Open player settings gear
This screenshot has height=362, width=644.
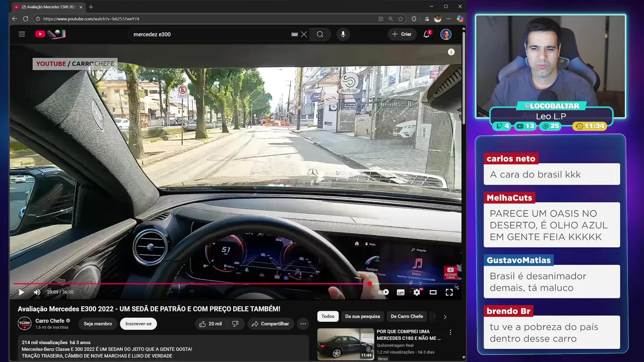(417, 292)
